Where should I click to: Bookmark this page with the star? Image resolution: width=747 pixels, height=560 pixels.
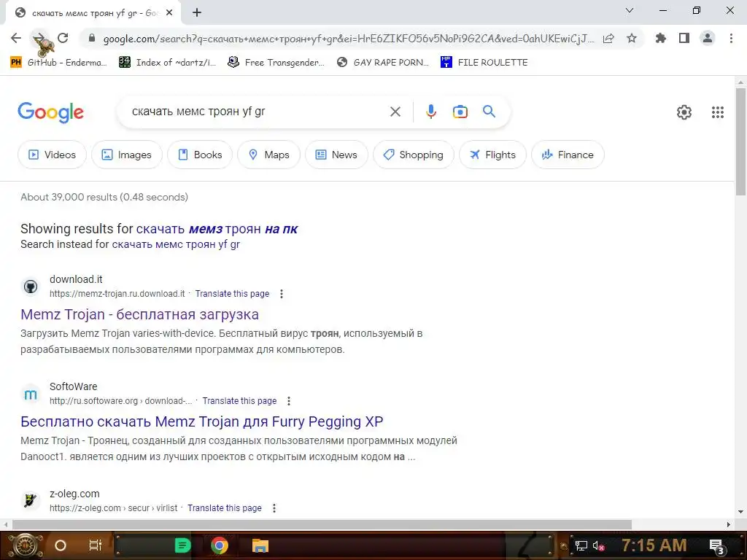point(632,39)
